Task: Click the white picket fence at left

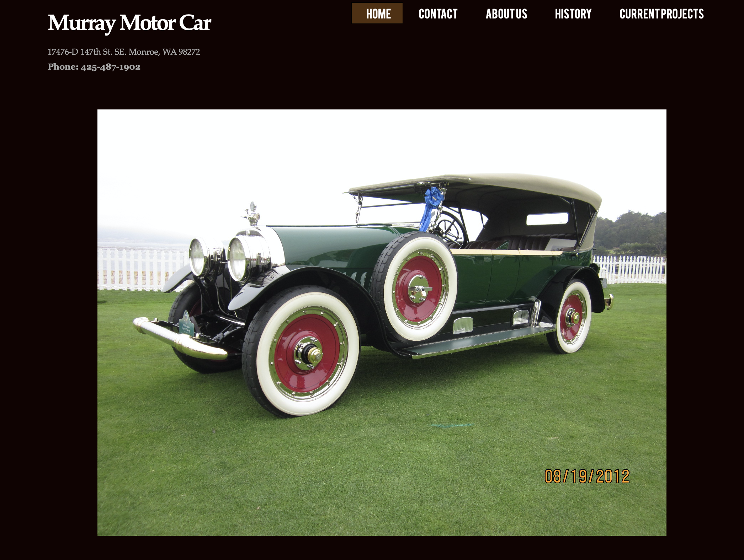Action: [x=143, y=269]
